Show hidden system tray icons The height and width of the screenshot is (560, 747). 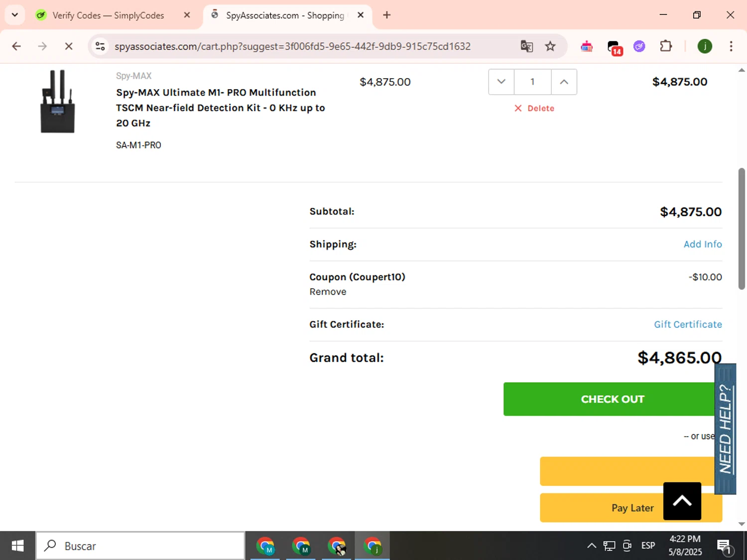tap(592, 546)
